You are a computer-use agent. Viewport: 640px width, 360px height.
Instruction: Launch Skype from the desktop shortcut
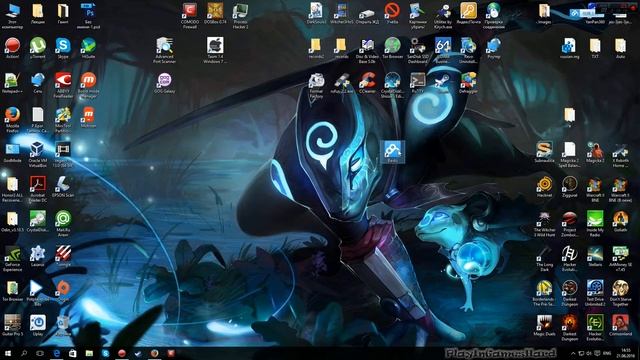63,48
